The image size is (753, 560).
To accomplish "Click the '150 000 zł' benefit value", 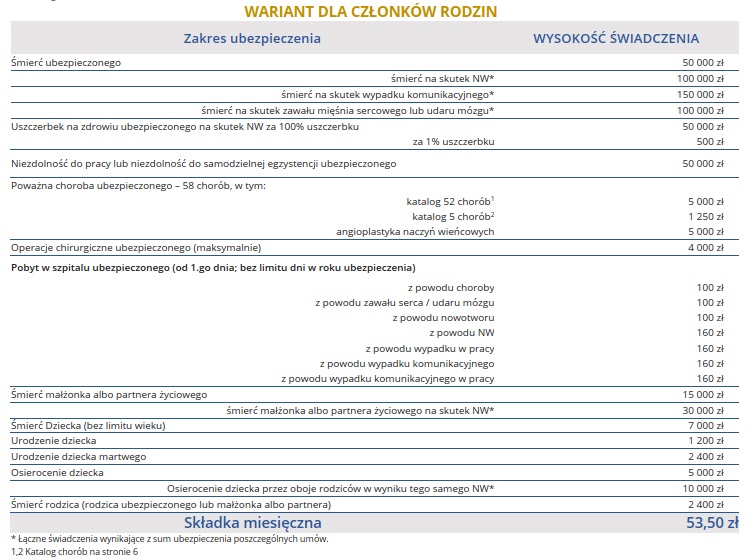I will tap(700, 95).
